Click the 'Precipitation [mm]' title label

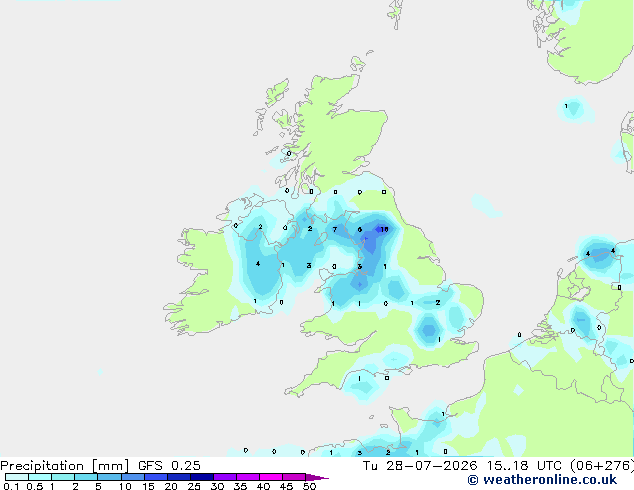coord(65,466)
